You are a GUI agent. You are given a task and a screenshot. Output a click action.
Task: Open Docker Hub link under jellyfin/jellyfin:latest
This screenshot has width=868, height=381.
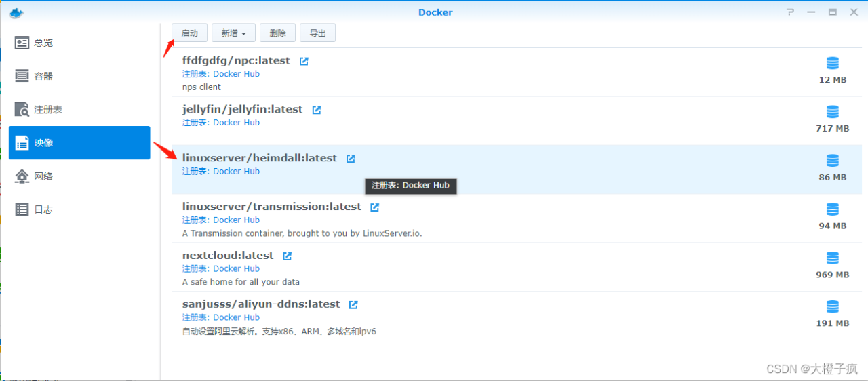(236, 123)
